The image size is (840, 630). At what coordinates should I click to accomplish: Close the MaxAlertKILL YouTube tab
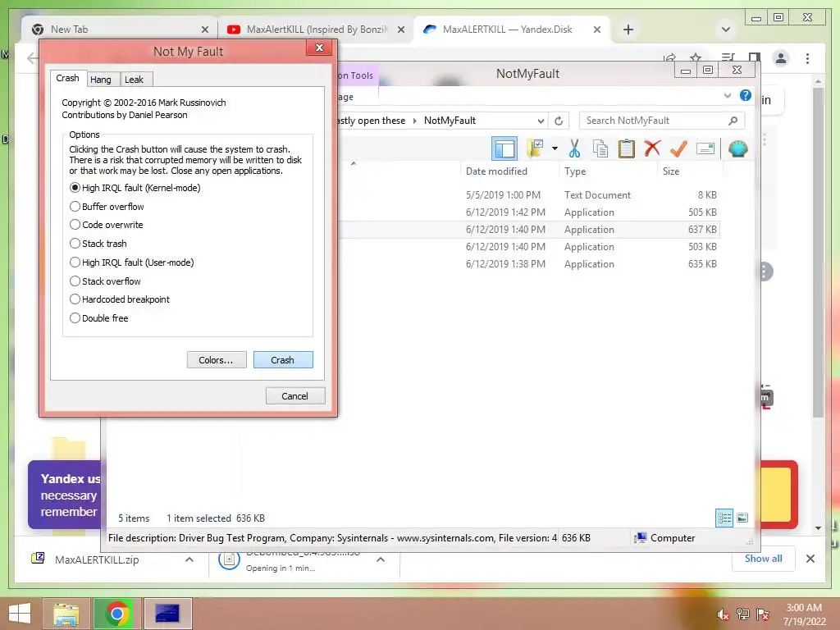pyautogui.click(x=400, y=30)
